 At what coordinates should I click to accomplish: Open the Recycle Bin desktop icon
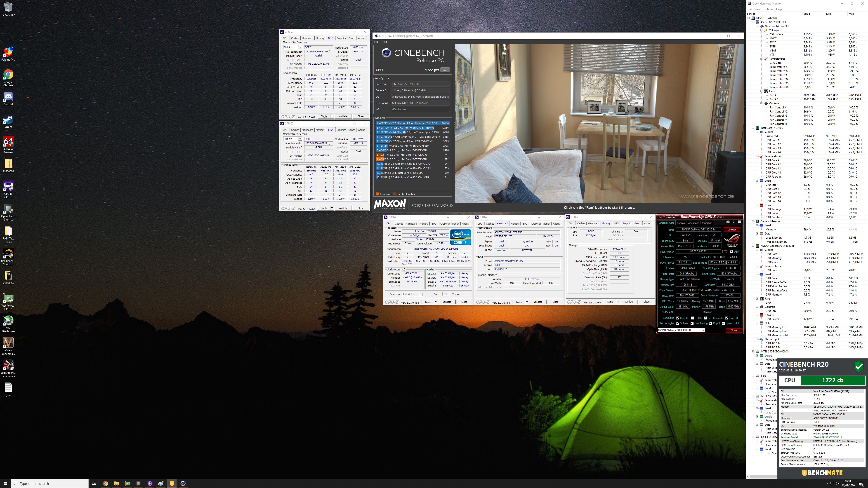[8, 9]
